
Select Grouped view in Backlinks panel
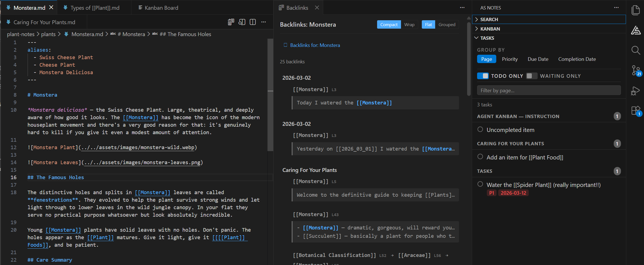click(447, 24)
